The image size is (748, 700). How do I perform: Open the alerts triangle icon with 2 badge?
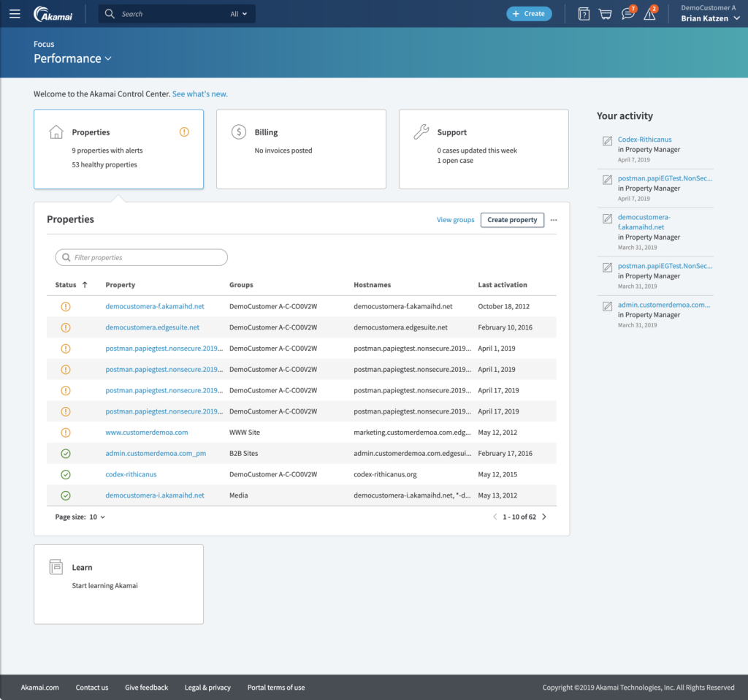[x=650, y=13]
